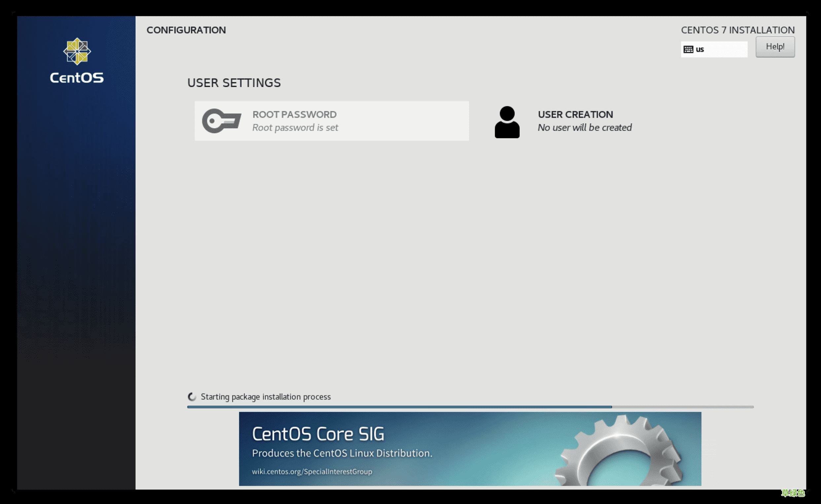Click the installation progress bar
821x504 pixels.
[470, 407]
